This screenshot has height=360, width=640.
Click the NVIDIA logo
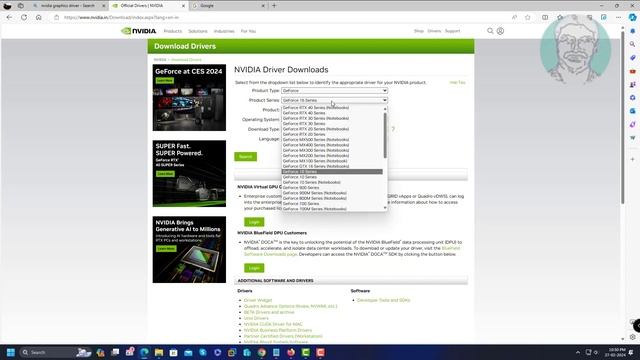point(139,31)
